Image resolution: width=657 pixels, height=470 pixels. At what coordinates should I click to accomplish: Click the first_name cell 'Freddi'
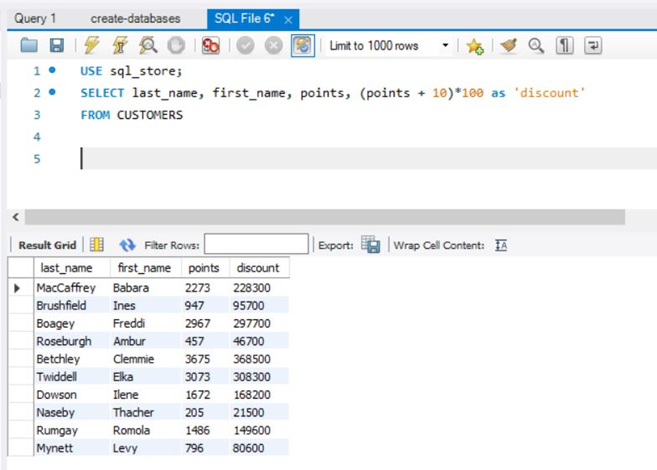tap(146, 323)
